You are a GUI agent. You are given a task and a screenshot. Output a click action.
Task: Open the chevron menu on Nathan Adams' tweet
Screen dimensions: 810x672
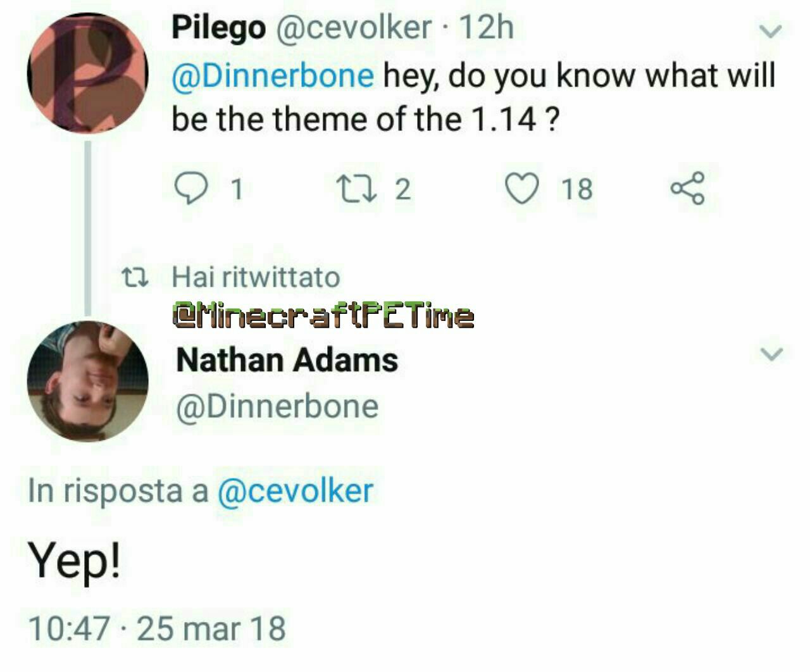771,353
